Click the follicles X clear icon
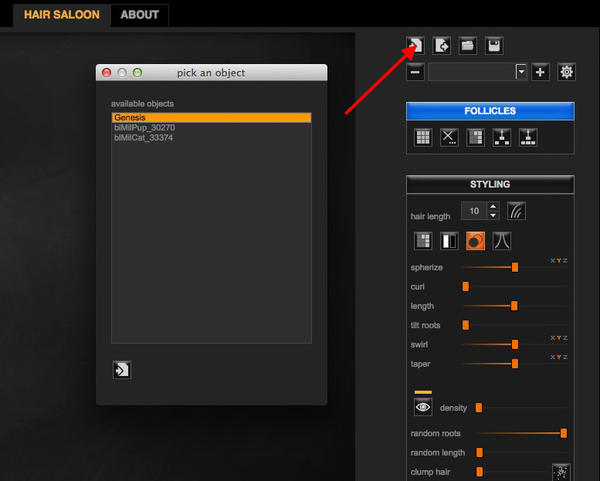 449,137
